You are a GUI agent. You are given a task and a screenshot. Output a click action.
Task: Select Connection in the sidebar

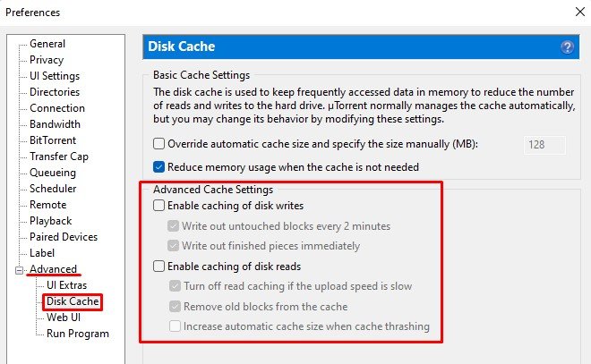click(57, 108)
